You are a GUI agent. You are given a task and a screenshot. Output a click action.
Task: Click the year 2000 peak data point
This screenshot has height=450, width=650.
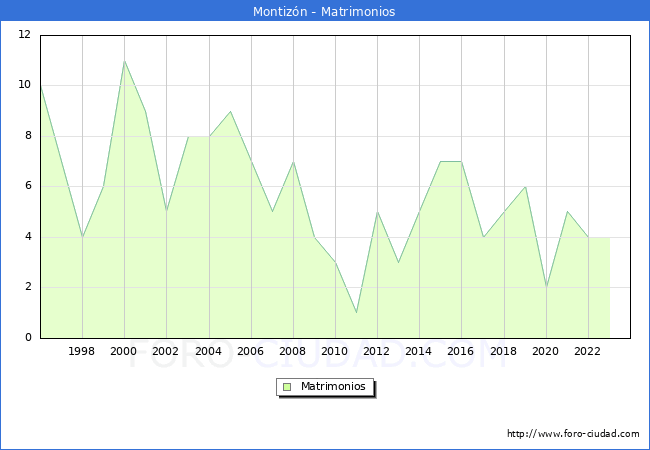pos(124,61)
